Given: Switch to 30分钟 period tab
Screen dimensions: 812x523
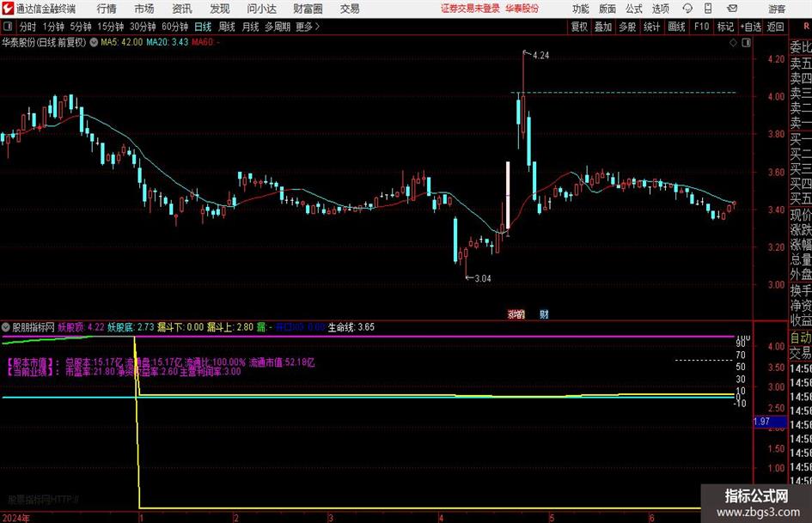Looking at the screenshot, I should [x=143, y=27].
